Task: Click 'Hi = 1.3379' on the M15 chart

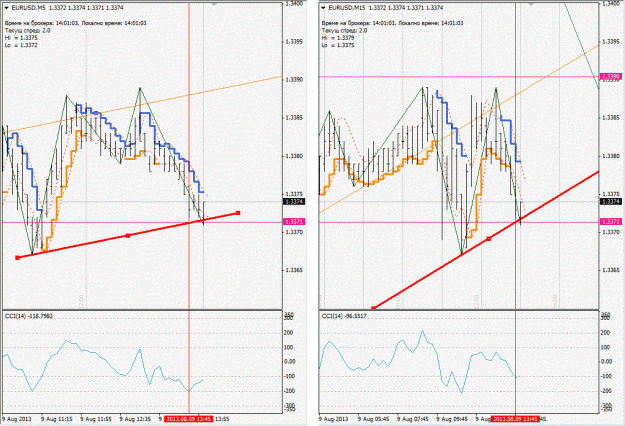Action: [338, 38]
